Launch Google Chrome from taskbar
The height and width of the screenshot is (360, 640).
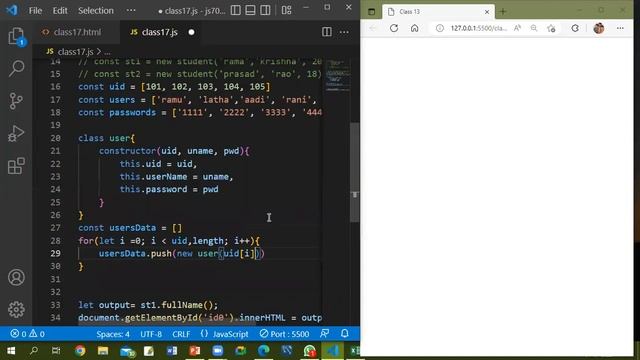click(x=80, y=350)
